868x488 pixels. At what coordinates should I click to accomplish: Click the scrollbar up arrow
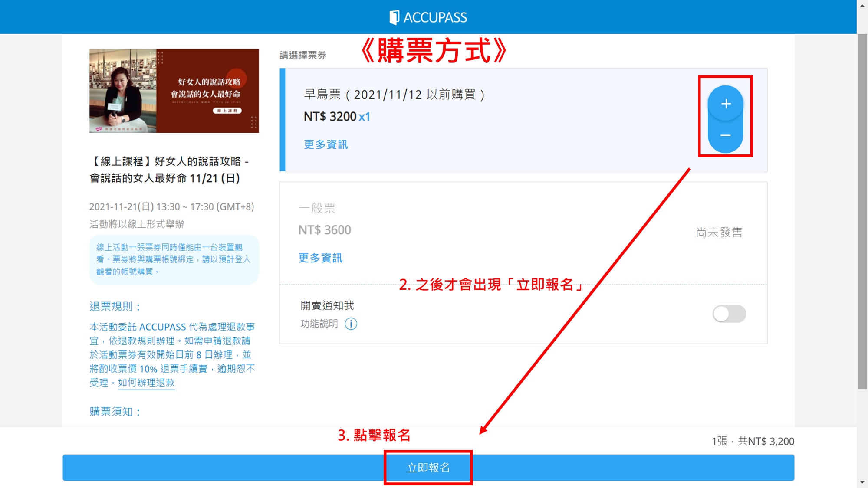click(862, 5)
